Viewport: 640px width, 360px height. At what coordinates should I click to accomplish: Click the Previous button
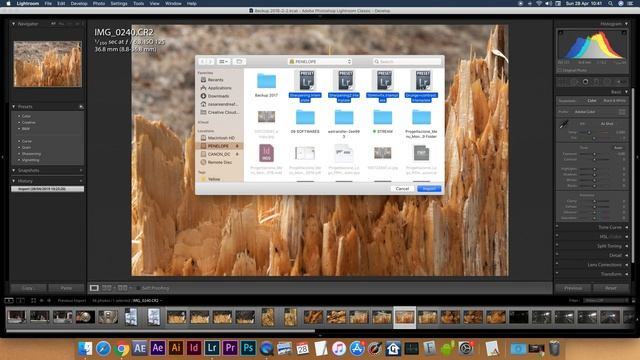pos(573,288)
